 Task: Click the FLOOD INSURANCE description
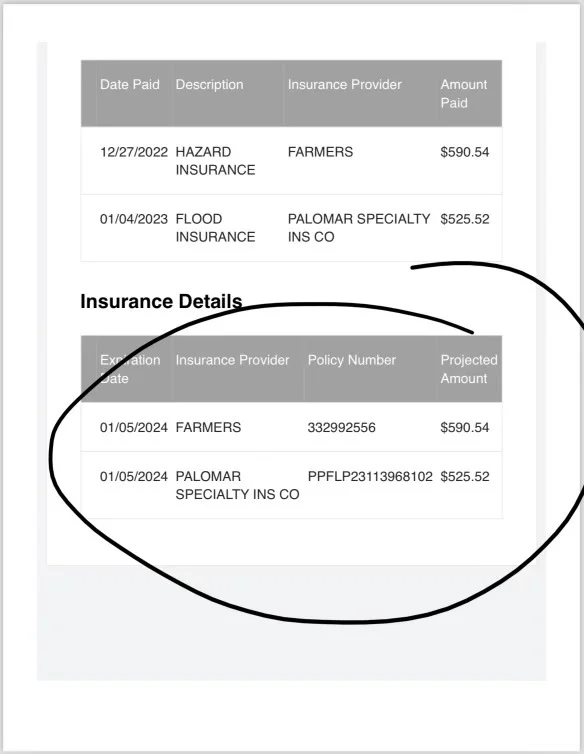click(215, 228)
